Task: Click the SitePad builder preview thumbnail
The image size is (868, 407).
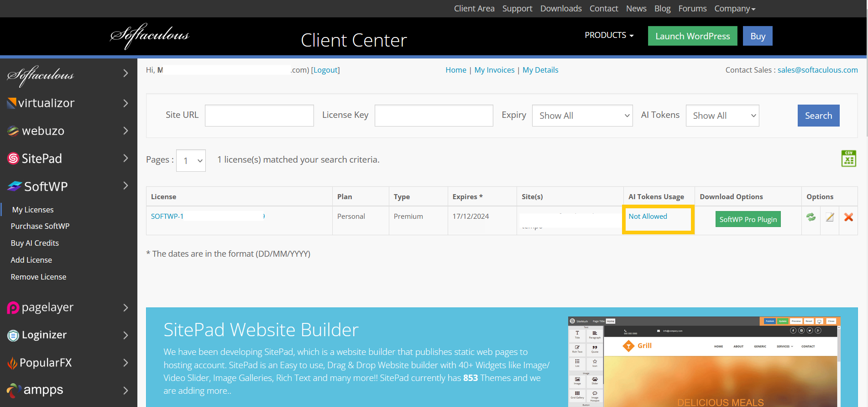Action: point(704,362)
